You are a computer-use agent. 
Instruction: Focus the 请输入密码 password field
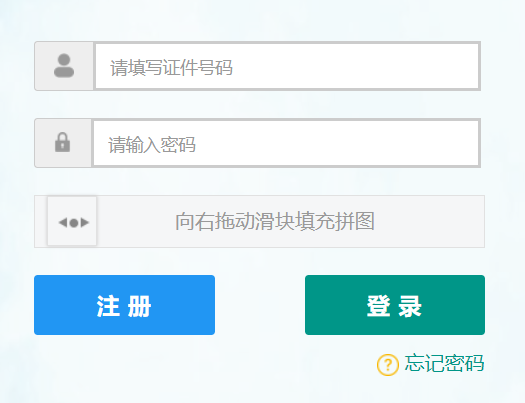click(286, 143)
